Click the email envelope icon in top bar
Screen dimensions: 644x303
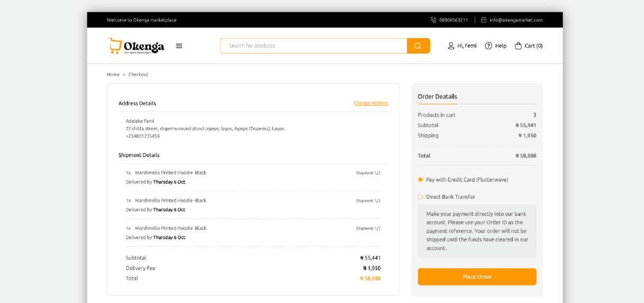[484, 20]
